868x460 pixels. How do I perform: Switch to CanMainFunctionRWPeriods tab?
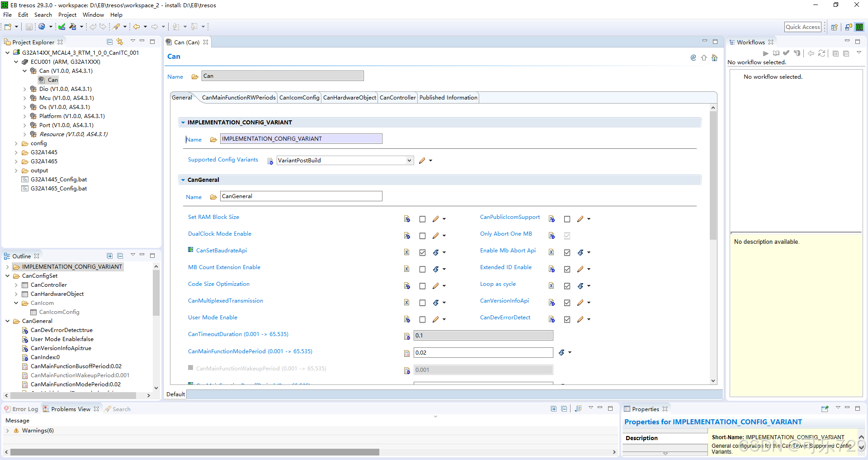(x=239, y=98)
